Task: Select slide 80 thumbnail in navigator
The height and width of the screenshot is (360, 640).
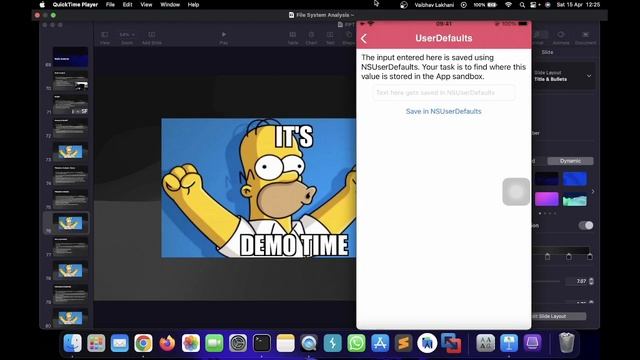Action: [x=70, y=318]
